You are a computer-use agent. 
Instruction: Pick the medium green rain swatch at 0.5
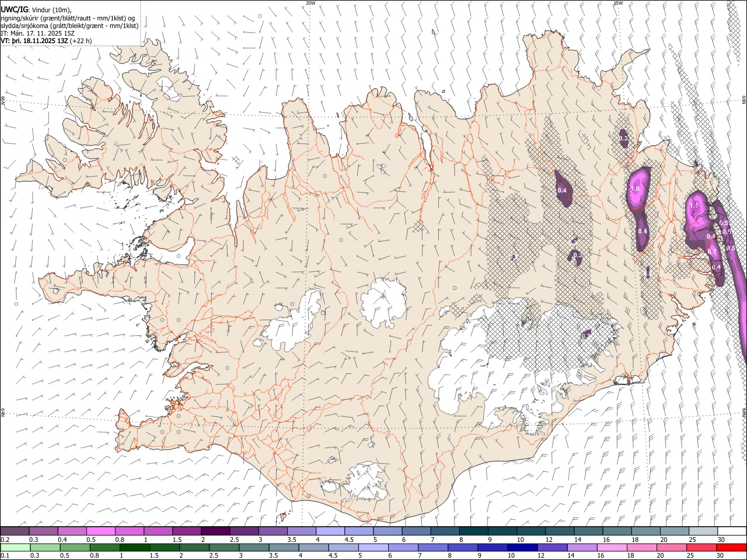(x=75, y=547)
